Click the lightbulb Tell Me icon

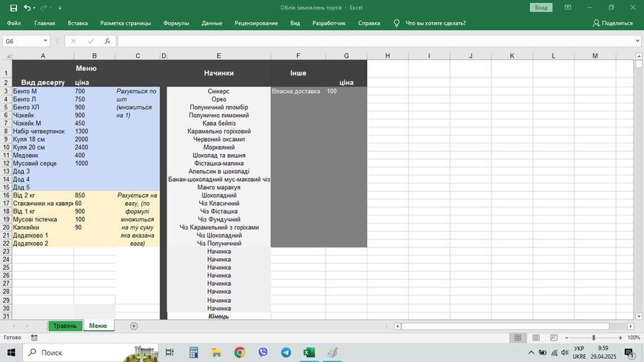pyautogui.click(x=396, y=23)
